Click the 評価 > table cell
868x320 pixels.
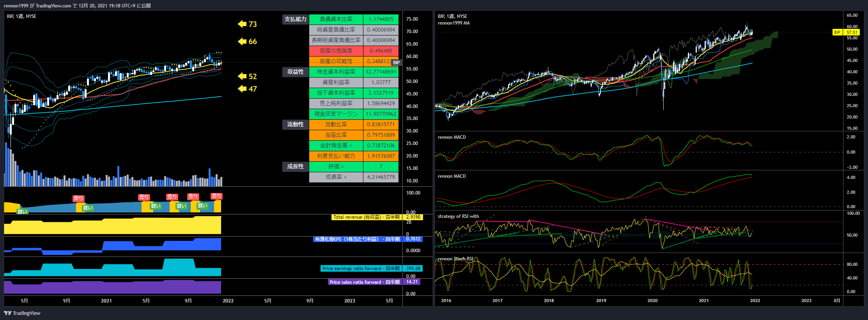point(336,166)
